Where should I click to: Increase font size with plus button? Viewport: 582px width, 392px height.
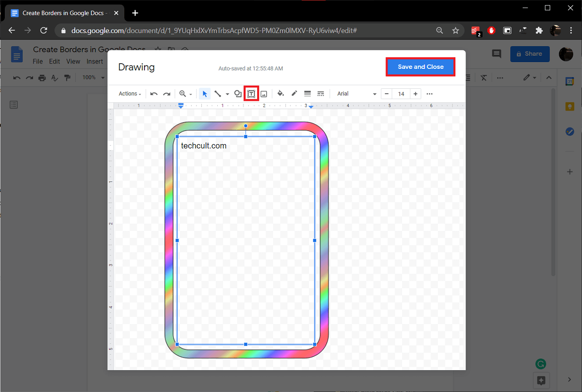click(416, 94)
